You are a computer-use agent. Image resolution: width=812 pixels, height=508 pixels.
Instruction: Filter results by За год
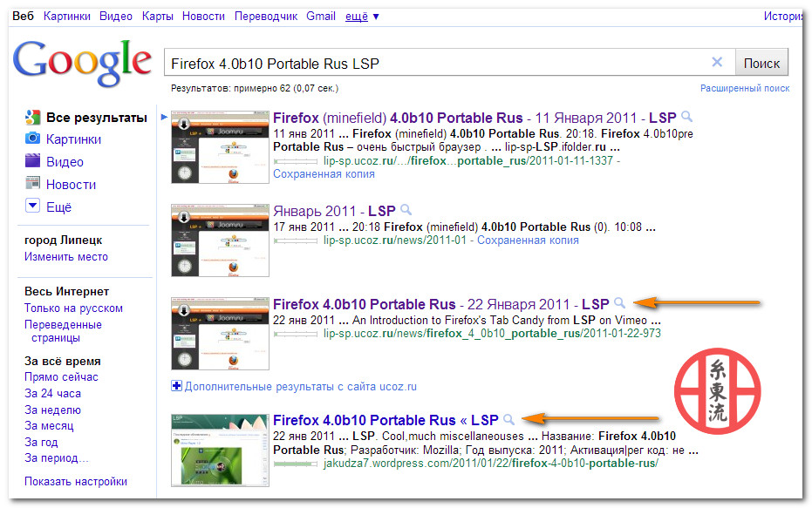point(42,443)
